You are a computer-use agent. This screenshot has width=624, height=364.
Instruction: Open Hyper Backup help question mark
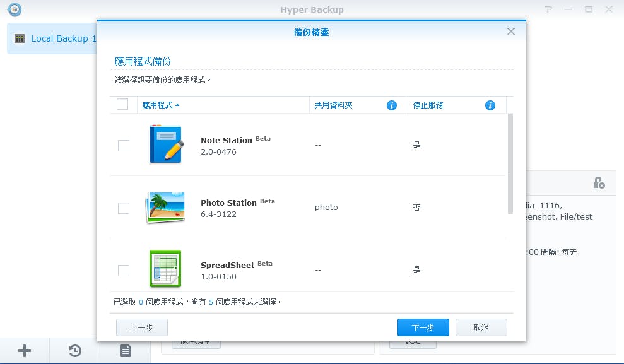(x=549, y=9)
